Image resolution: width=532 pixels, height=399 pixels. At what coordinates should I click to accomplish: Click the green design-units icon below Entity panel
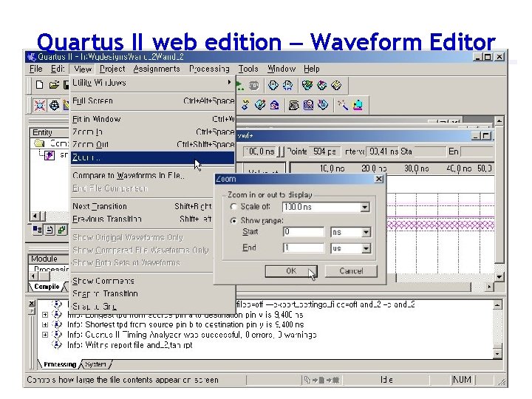(x=62, y=230)
